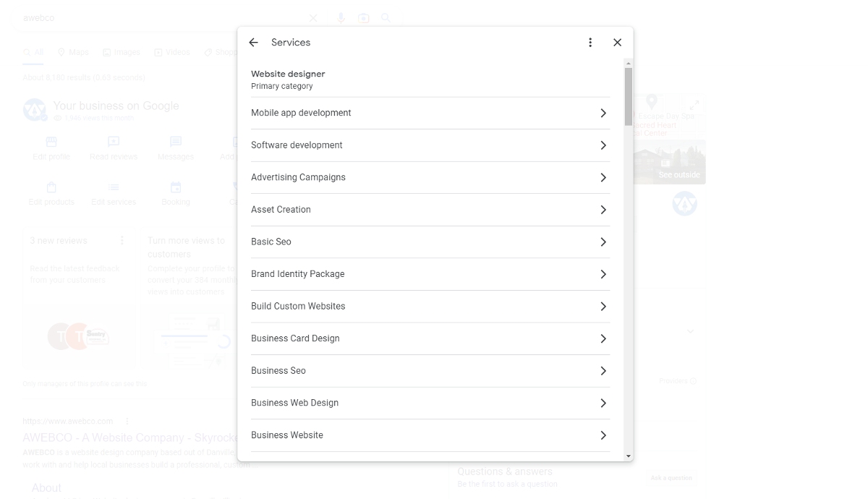Image resolution: width=868 pixels, height=499 pixels.
Task: Expand Mobile app development chevron
Action: [603, 113]
